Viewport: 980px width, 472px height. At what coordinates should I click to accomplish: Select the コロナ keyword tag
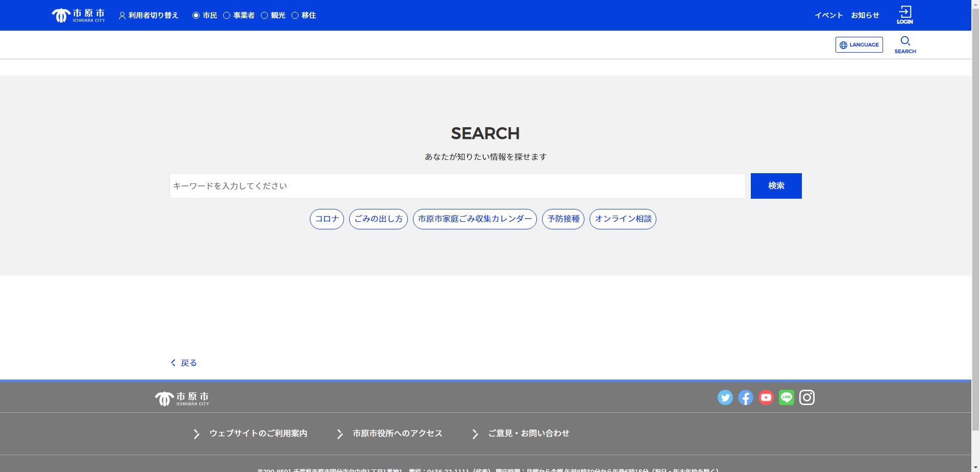click(327, 219)
